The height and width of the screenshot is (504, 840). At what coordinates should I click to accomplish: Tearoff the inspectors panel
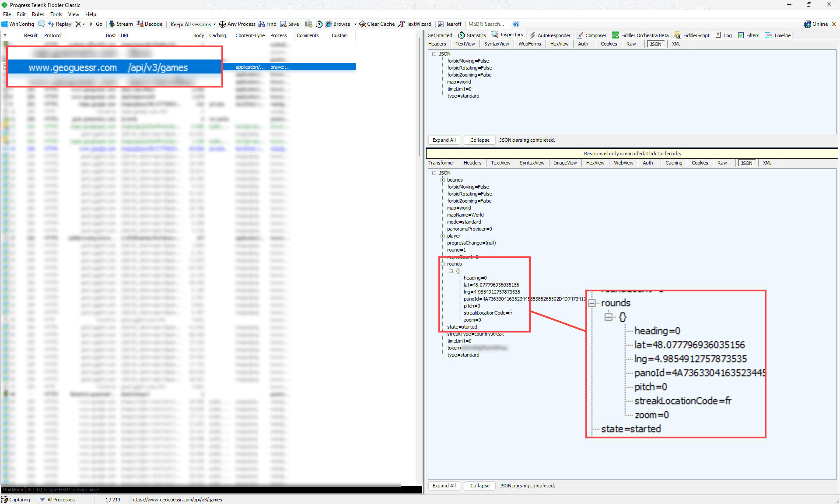(450, 24)
